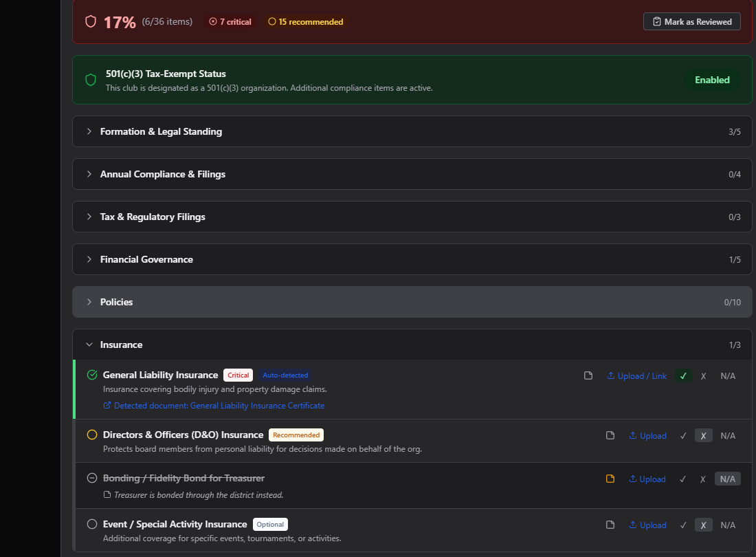Click the 3/5 count on Formation & Legal Standing

tap(734, 131)
